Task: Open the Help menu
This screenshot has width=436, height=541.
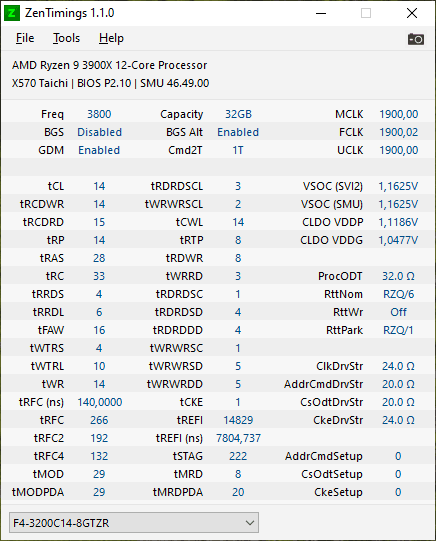Action: coord(111,38)
